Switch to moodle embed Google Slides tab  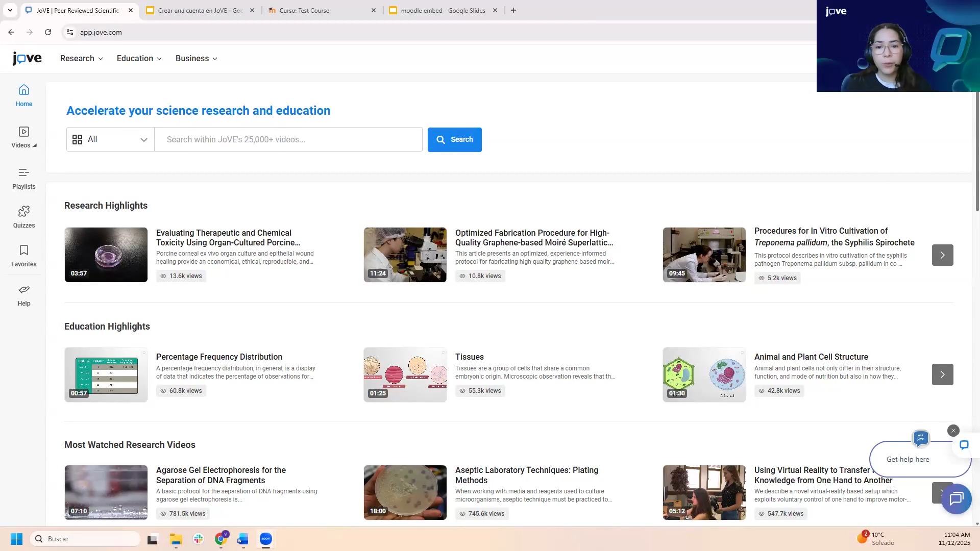point(443,10)
